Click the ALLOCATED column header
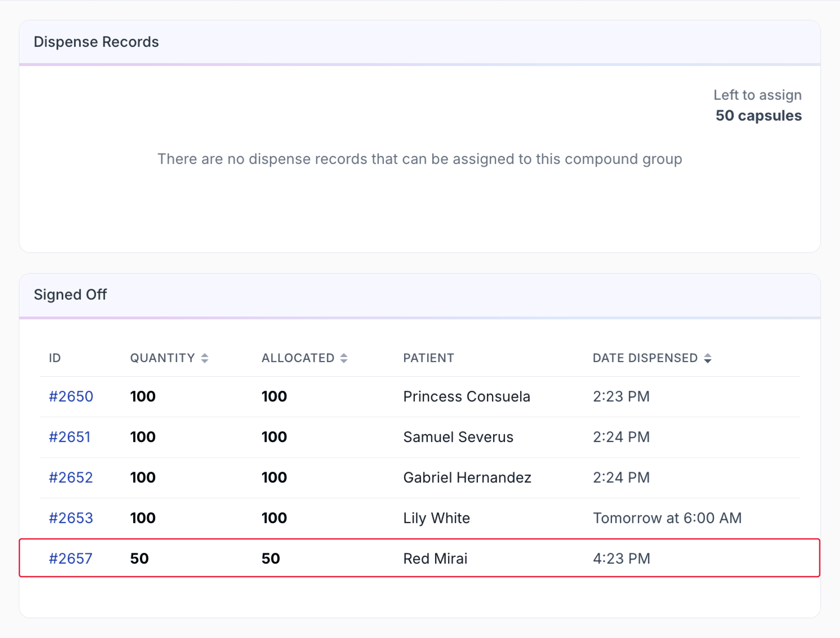 (x=298, y=358)
